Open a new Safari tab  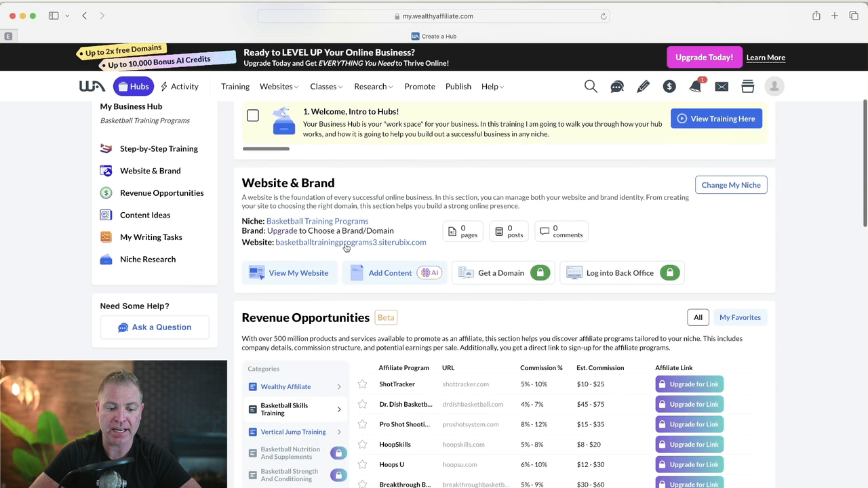[835, 16]
